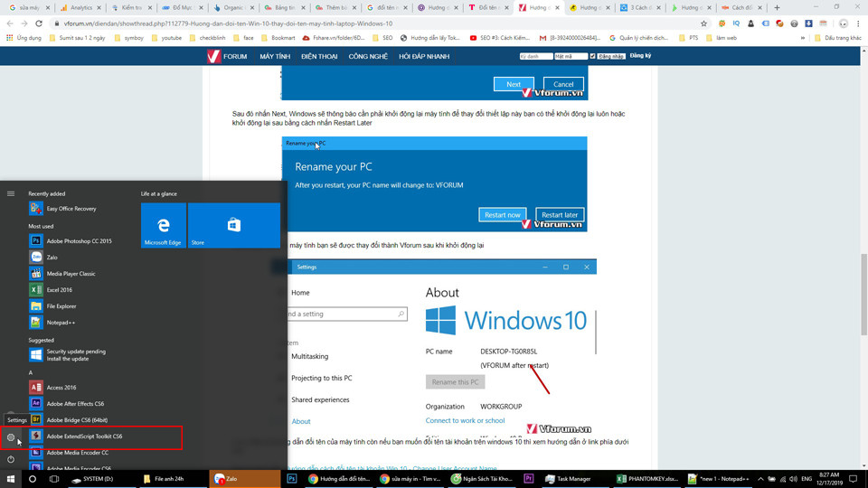This screenshot has width=868, height=488.
Task: Open SEO bookmarks folder
Action: click(383, 38)
